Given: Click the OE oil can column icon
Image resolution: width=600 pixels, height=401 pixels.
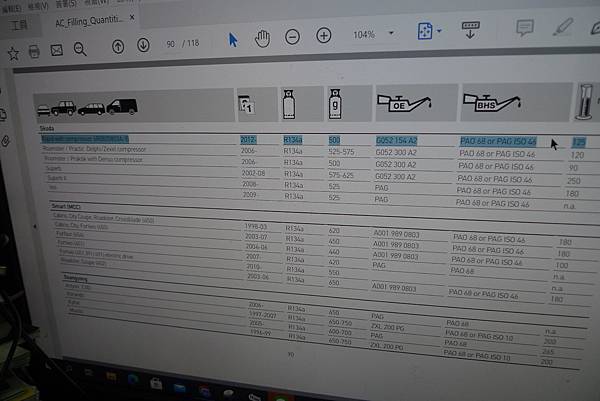Looking at the screenshot, I should point(405,103).
